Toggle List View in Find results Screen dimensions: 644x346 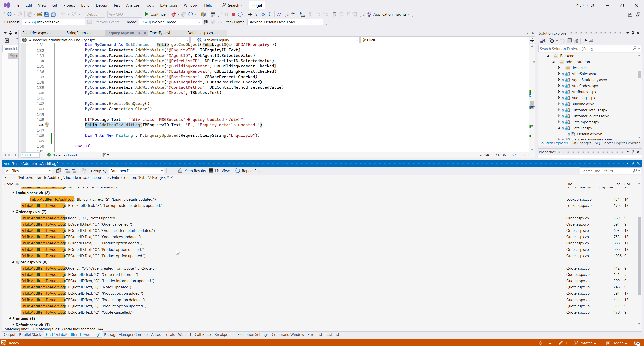click(x=219, y=171)
